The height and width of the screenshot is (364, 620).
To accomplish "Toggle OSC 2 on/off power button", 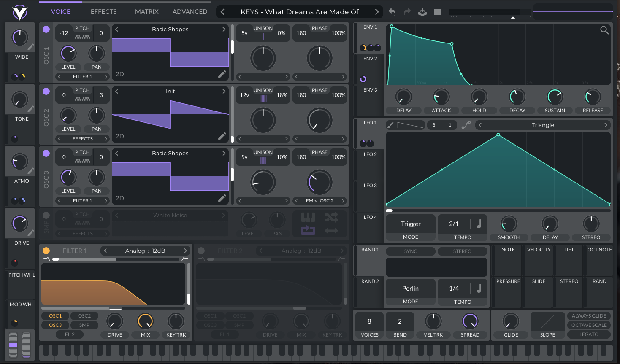I will point(46,91).
